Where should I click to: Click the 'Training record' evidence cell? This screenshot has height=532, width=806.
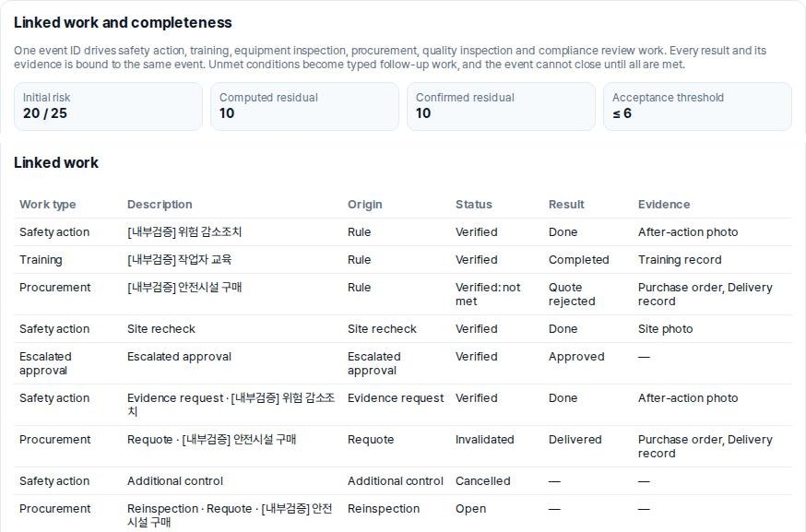(x=680, y=260)
